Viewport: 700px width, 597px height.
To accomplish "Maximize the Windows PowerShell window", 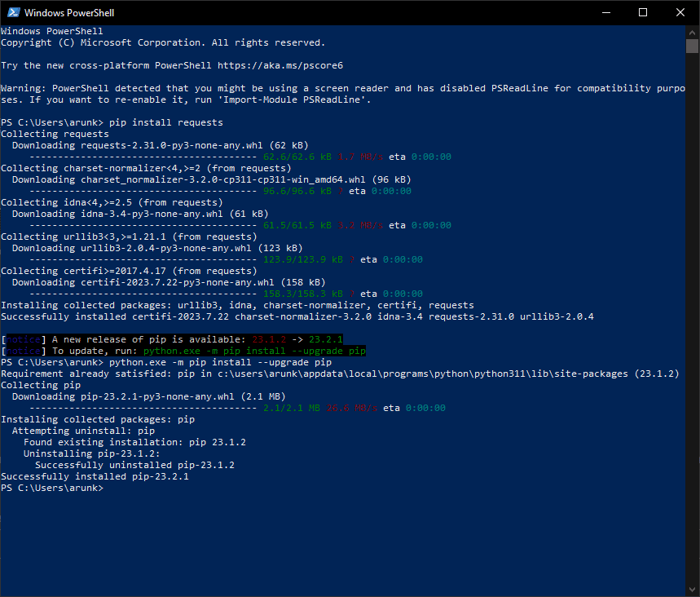I will (643, 12).
